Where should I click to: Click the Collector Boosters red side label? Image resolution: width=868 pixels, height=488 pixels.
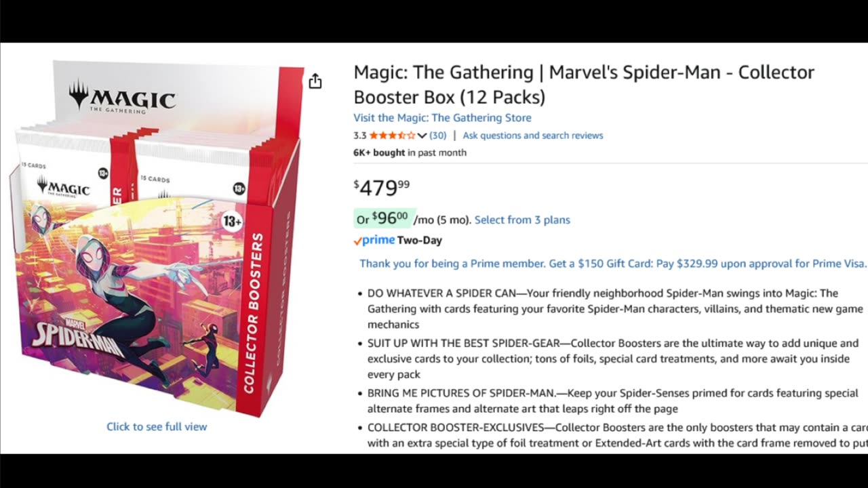(x=257, y=312)
